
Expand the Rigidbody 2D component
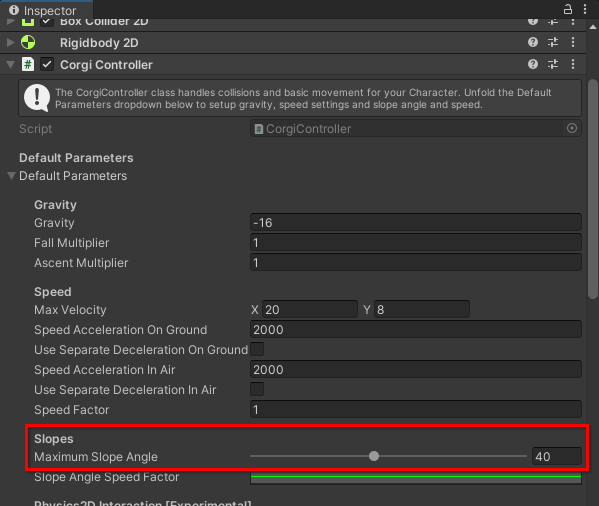click(11, 42)
